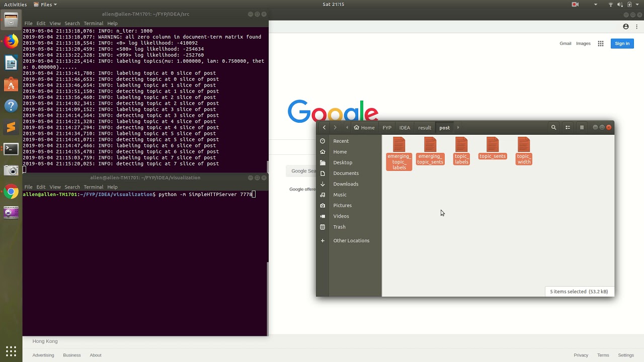Open the Help menu in the visualization terminal
This screenshot has width=644, height=362.
(x=112, y=187)
